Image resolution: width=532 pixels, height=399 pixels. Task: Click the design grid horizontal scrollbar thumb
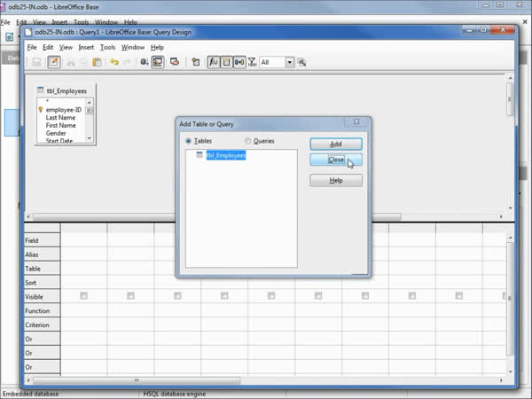pyautogui.click(x=137, y=380)
